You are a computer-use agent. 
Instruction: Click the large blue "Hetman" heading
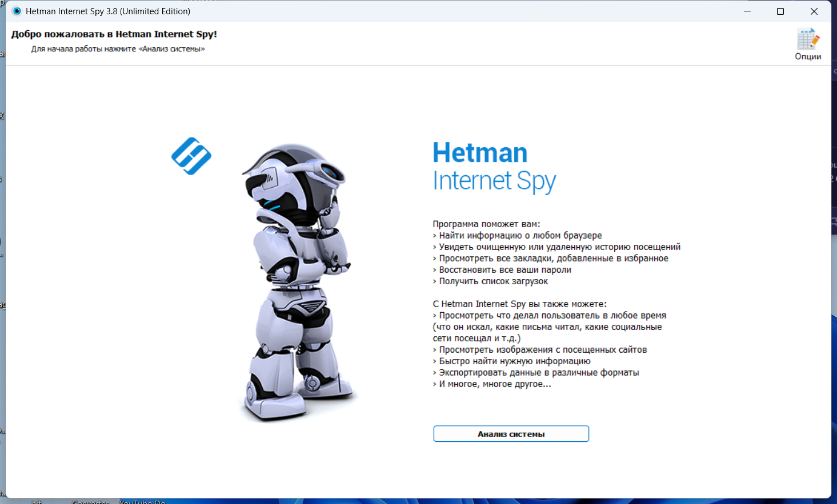point(480,152)
